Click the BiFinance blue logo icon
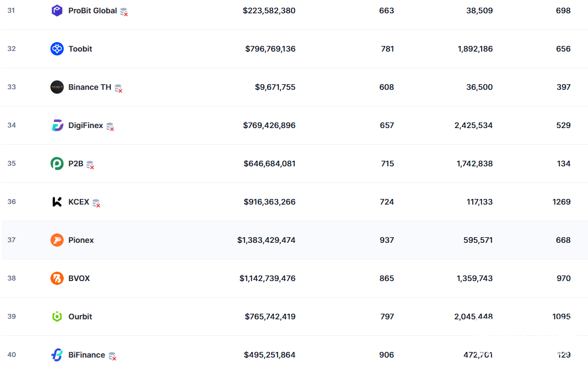Screen dimensions: 588x367 (x=57, y=355)
